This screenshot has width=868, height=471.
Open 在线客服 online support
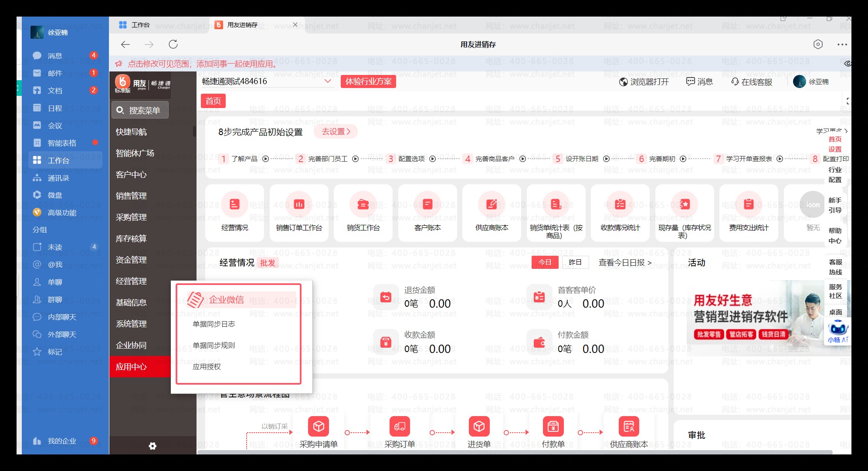point(752,82)
